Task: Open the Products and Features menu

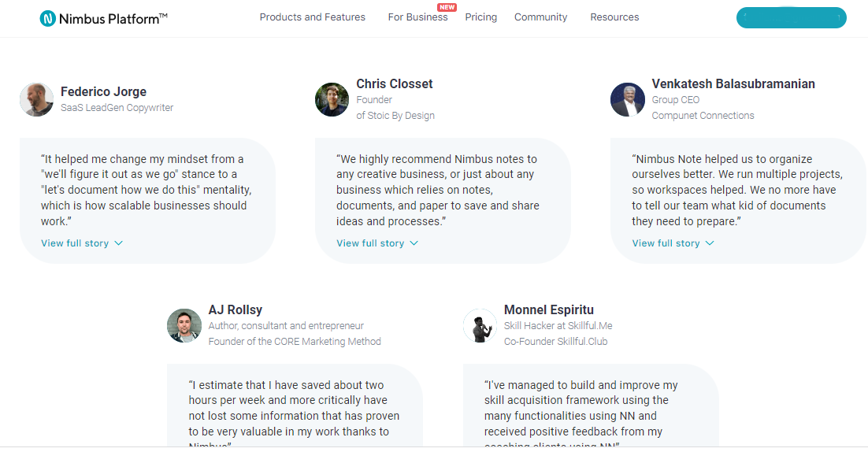Action: [x=312, y=17]
